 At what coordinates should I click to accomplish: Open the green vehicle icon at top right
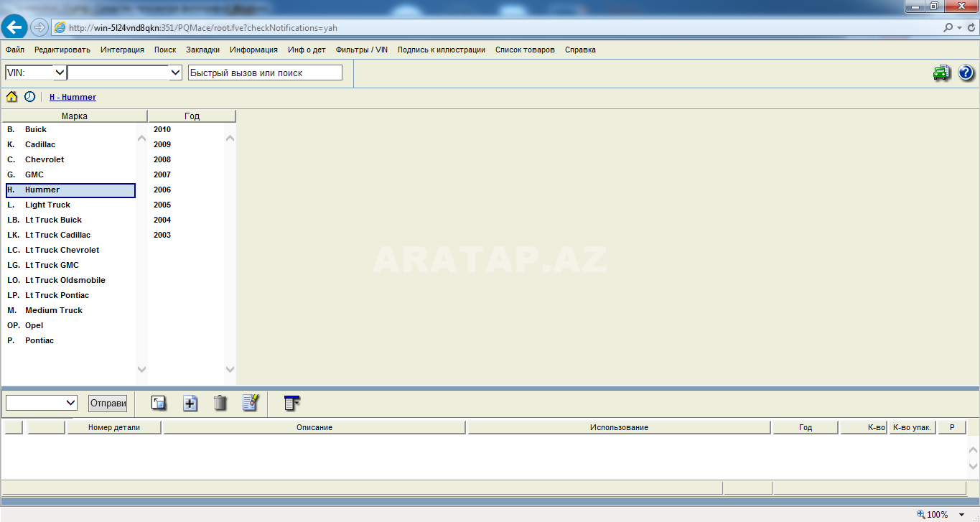pos(941,73)
